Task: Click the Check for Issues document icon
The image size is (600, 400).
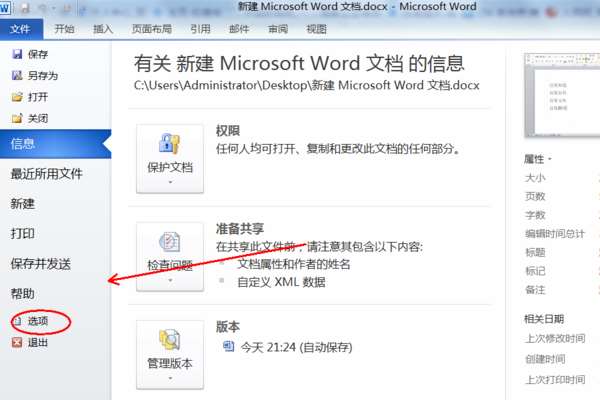Action: pyautogui.click(x=170, y=242)
